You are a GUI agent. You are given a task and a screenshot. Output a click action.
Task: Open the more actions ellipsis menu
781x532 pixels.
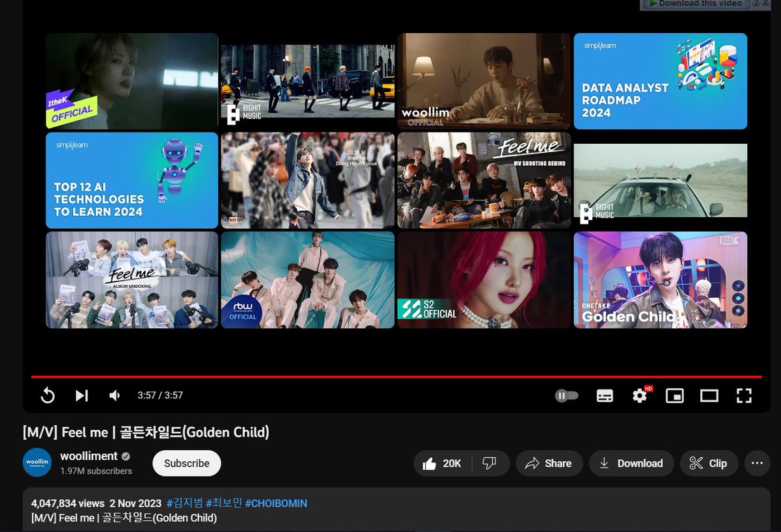coord(756,463)
